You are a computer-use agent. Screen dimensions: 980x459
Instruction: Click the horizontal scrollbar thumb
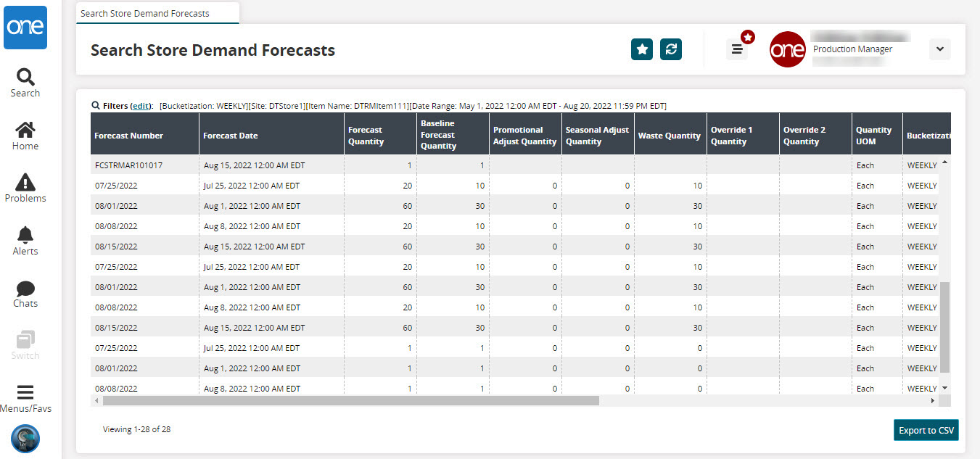[x=350, y=400]
